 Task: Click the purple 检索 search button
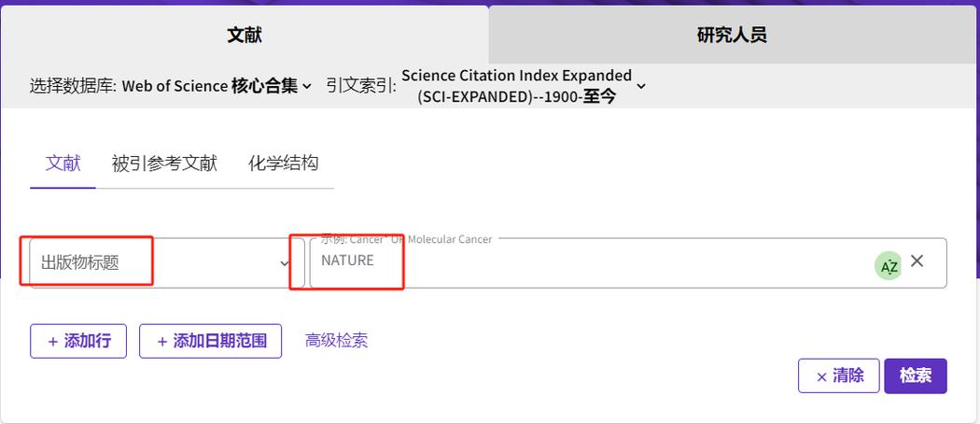916,375
